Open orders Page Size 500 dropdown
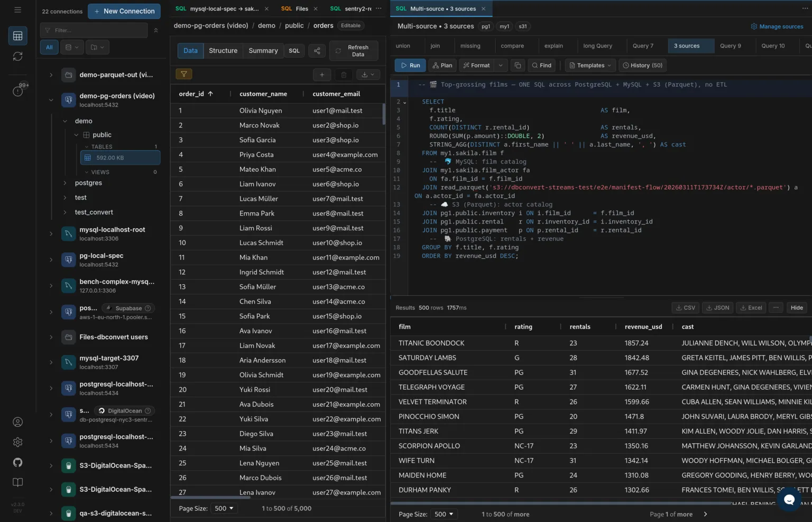This screenshot has width=812, height=522. pos(224,508)
